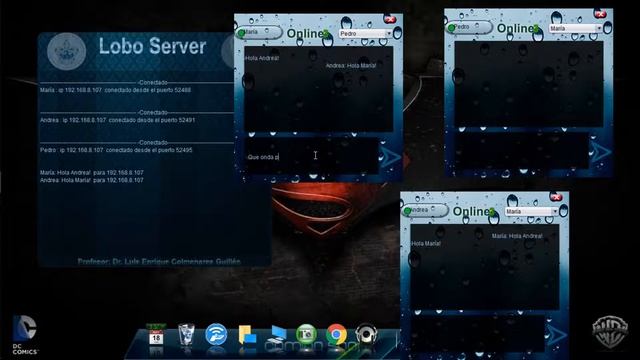Click server log 'Andrea: Hola María! para 192.168.8.107'
640x360 pixels.
click(91, 180)
